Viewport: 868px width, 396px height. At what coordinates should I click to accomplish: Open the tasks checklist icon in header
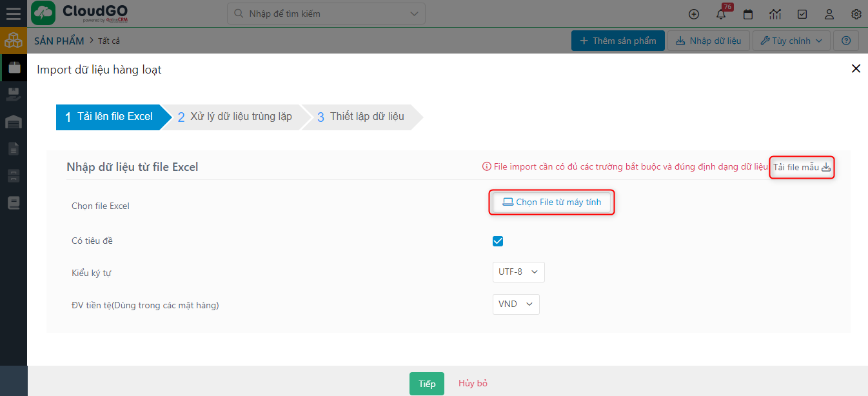coord(802,14)
